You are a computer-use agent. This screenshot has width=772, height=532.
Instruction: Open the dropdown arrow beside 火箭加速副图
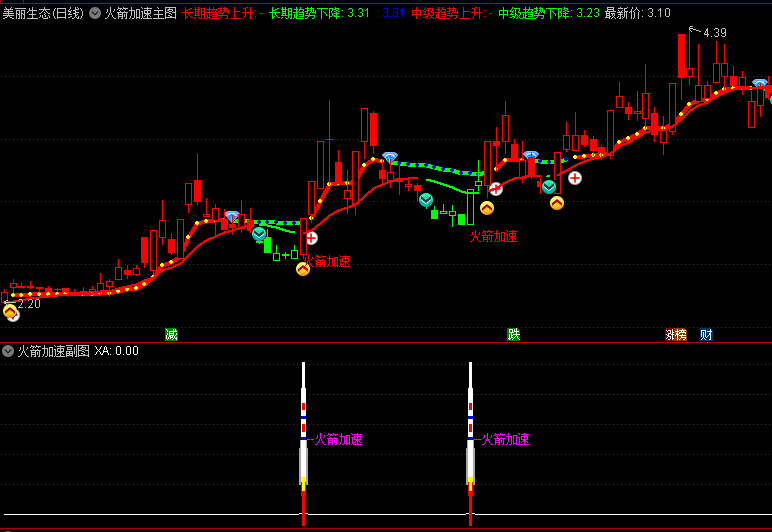pyautogui.click(x=8, y=351)
